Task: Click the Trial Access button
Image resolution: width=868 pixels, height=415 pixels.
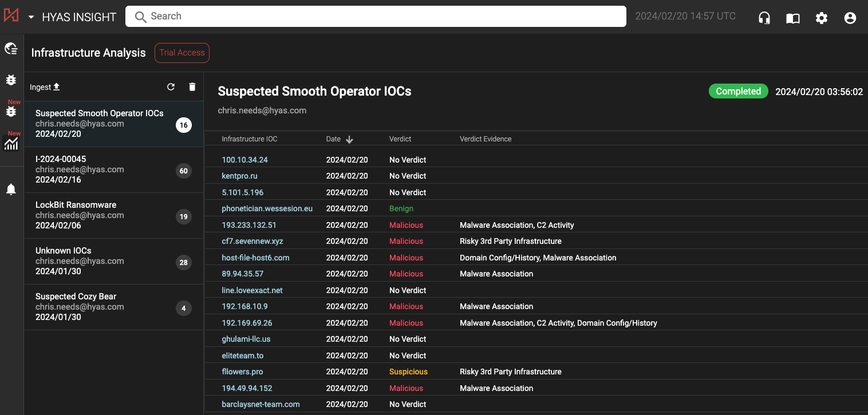Action: [x=182, y=53]
